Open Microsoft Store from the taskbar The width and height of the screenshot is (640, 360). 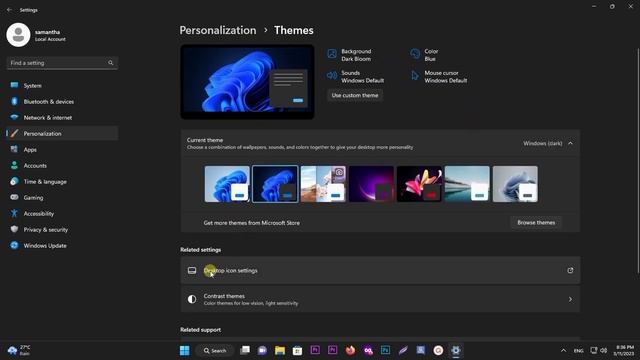(x=298, y=350)
